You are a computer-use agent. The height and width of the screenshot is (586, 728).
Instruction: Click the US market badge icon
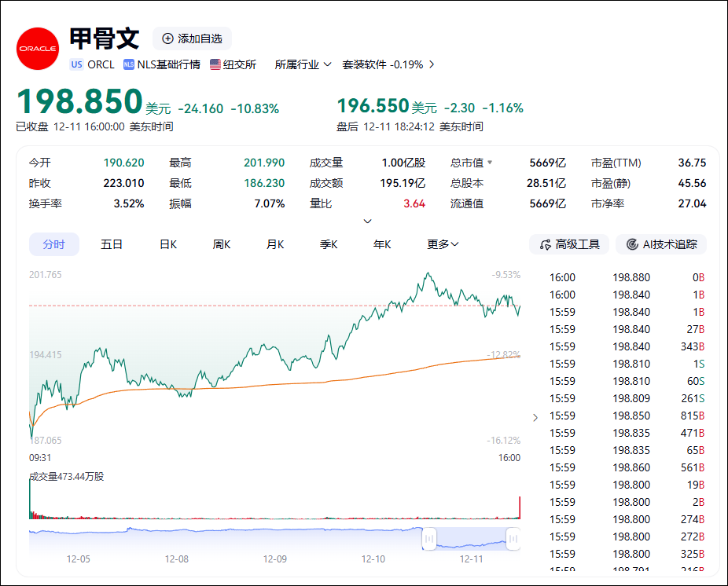(x=76, y=64)
